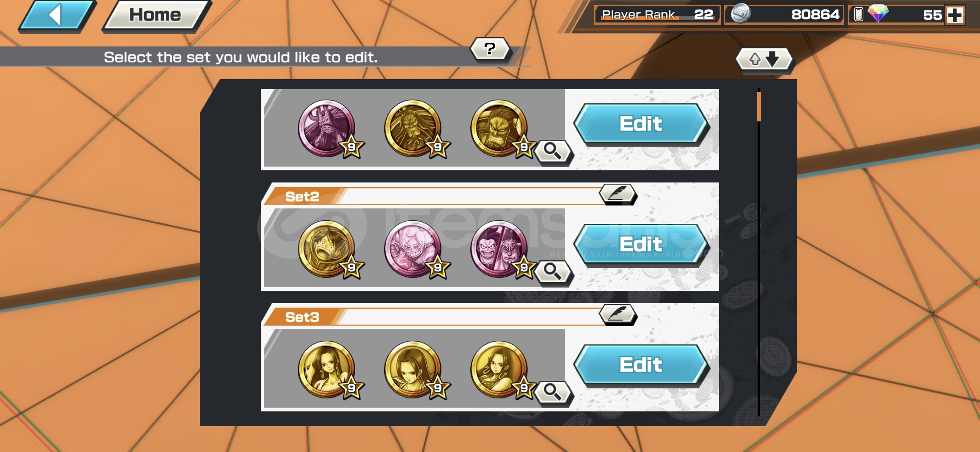The height and width of the screenshot is (452, 980).
Task: Open the Set2 header tab
Action: [302, 196]
